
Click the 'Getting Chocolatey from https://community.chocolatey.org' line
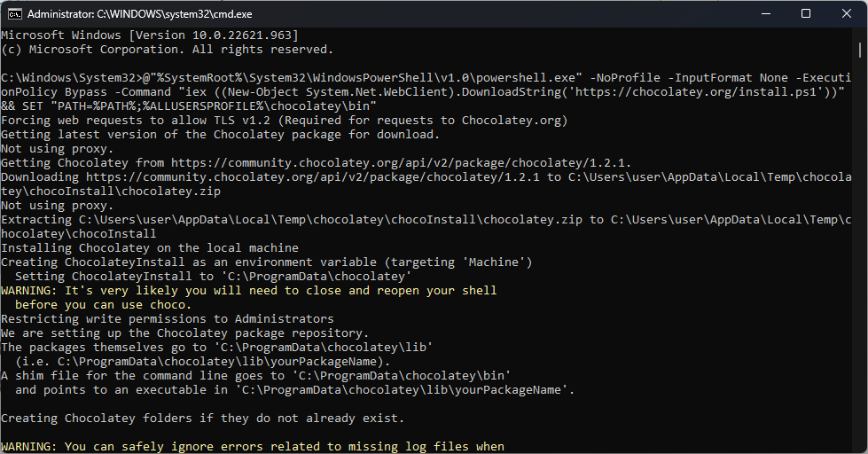tap(317, 163)
